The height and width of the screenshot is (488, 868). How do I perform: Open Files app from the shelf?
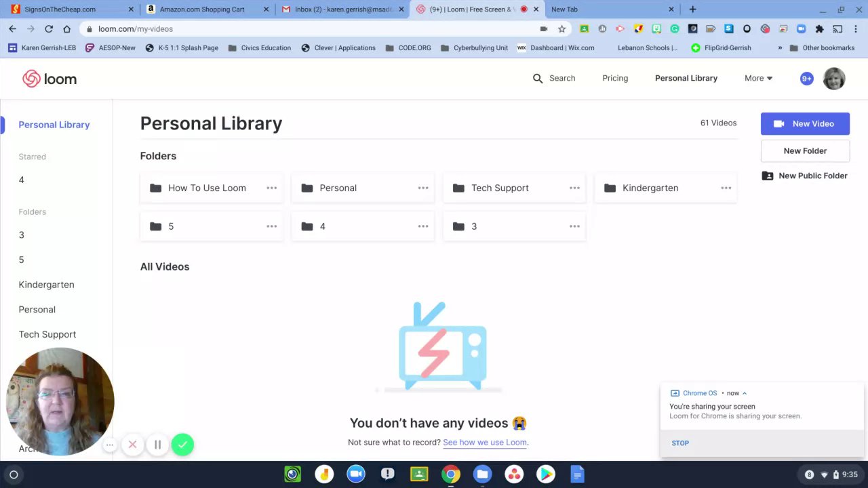coord(482,474)
